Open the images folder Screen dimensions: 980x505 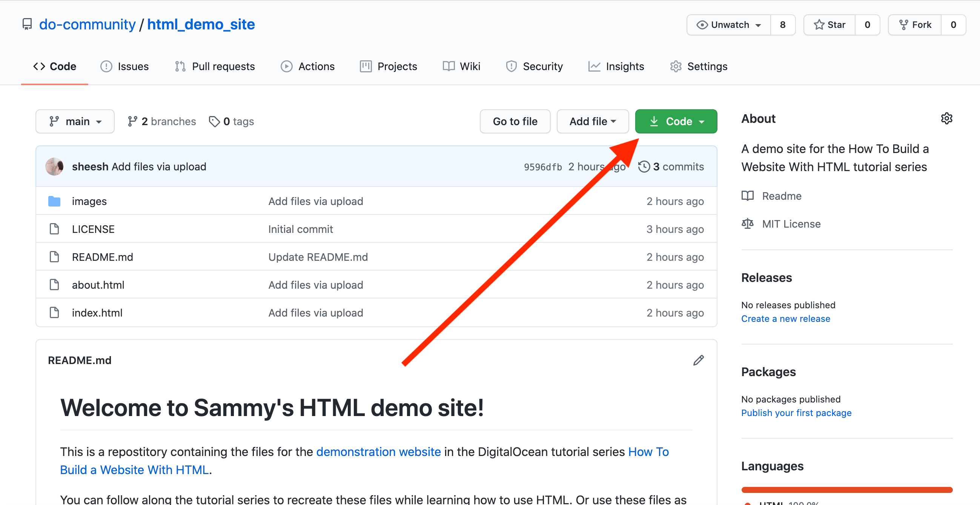[x=89, y=201]
